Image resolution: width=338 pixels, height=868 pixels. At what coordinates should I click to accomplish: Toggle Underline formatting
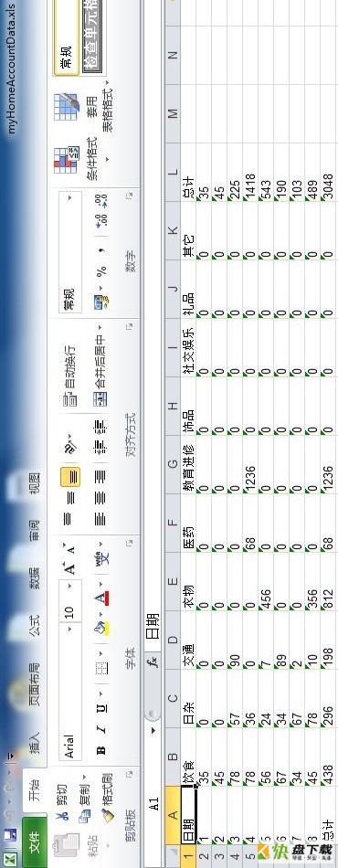[101, 708]
